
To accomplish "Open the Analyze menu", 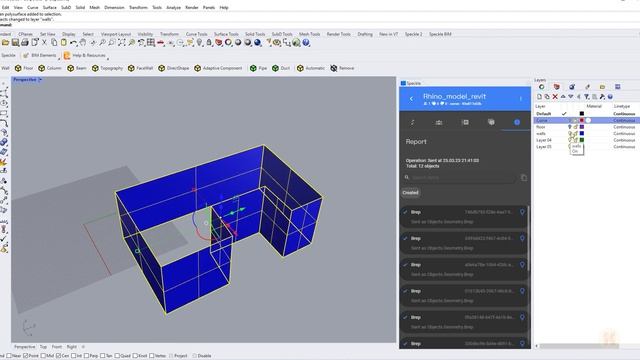I will click(x=173, y=7).
